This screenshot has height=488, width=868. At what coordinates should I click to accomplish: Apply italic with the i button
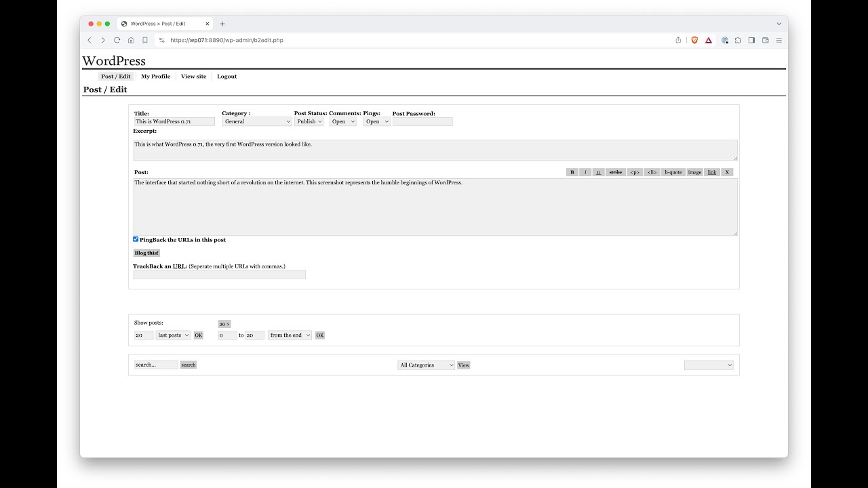click(x=586, y=172)
